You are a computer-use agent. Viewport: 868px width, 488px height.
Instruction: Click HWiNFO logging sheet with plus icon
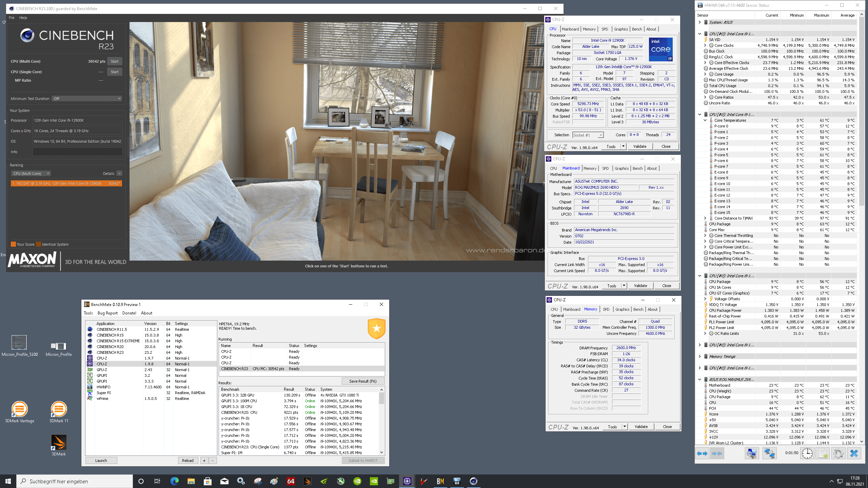(823, 453)
